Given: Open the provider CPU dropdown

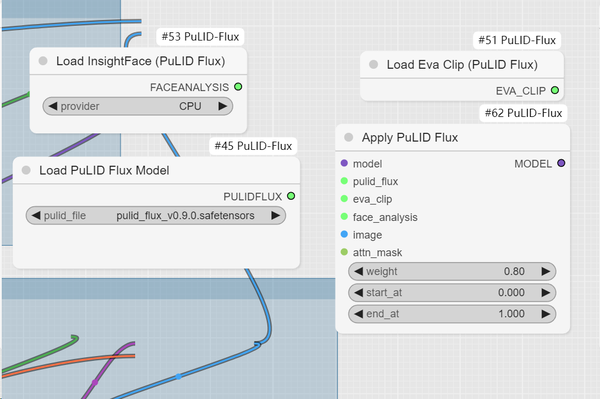Looking at the screenshot, I should tap(137, 106).
